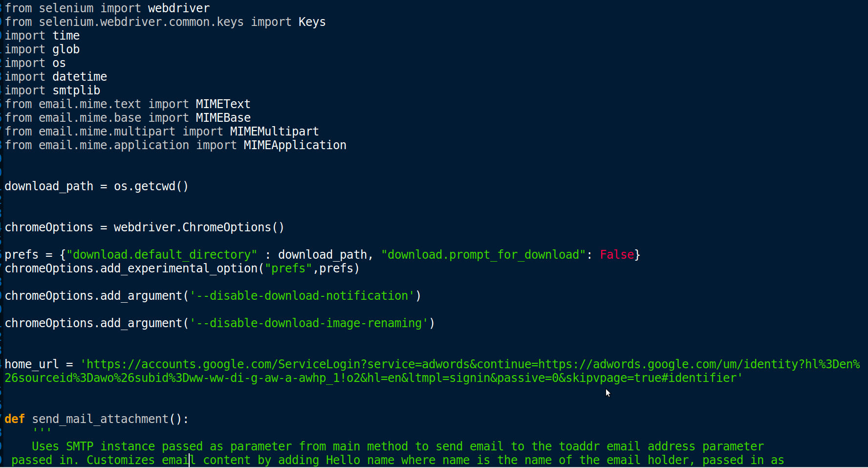Click 'smtplib' in the import line

click(x=76, y=90)
